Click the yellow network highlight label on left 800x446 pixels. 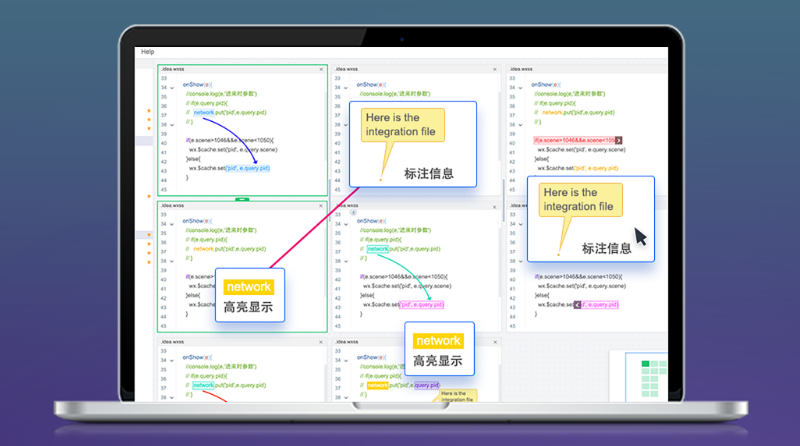pos(248,287)
